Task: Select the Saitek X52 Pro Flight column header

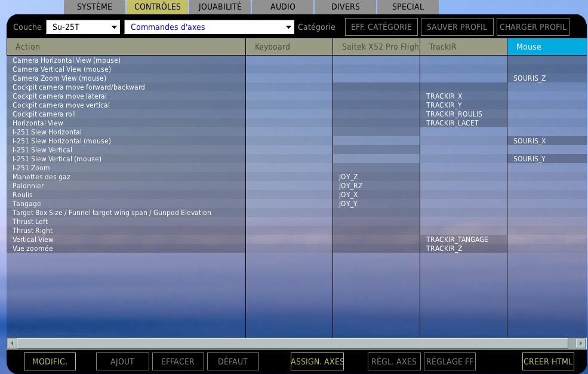Action: coord(376,47)
